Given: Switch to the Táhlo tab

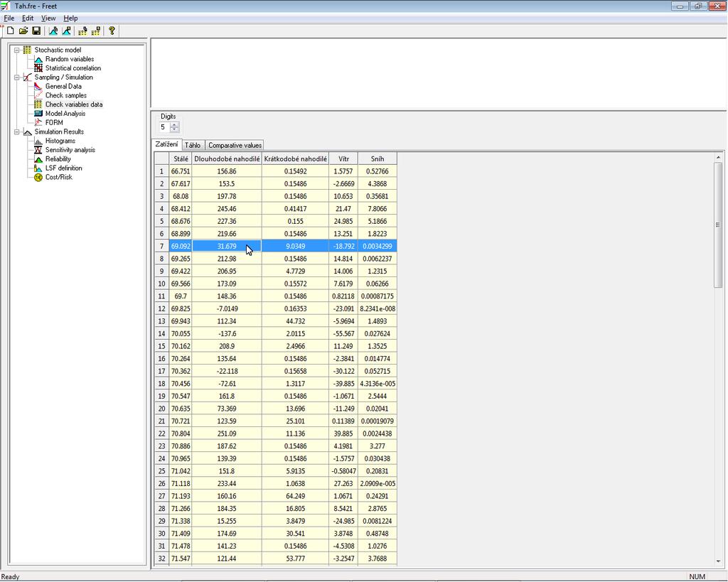Looking at the screenshot, I should (193, 145).
